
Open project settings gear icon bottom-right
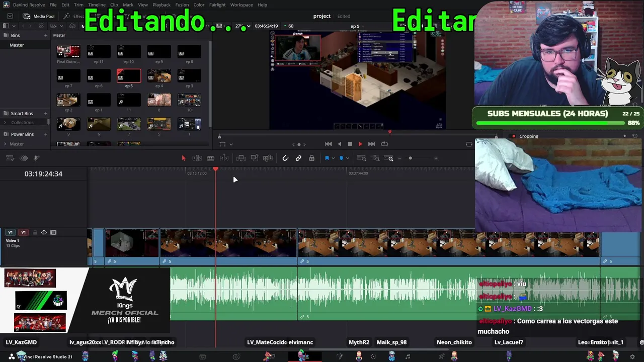pos(632,357)
